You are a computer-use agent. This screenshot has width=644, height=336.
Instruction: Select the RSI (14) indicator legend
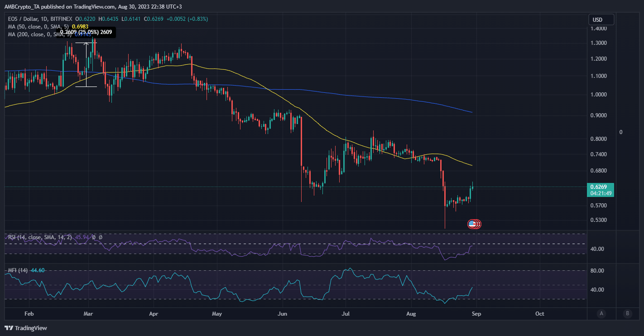(x=40, y=237)
